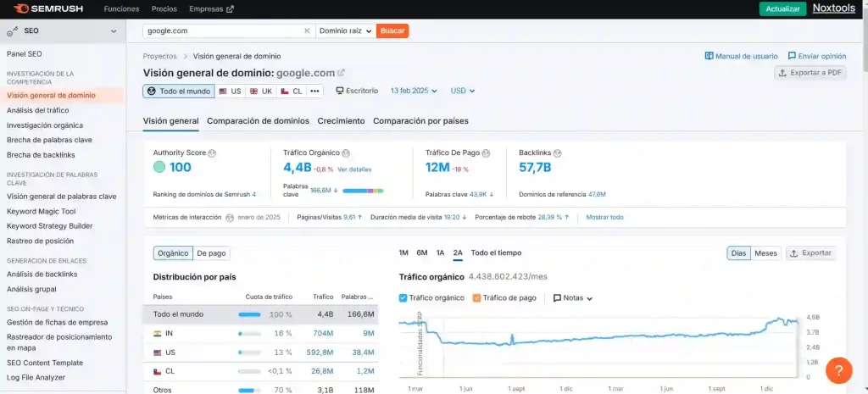The width and height of the screenshot is (868, 394).
Task: Toggle the Tráfico orgánico checkbox
Action: tap(403, 297)
